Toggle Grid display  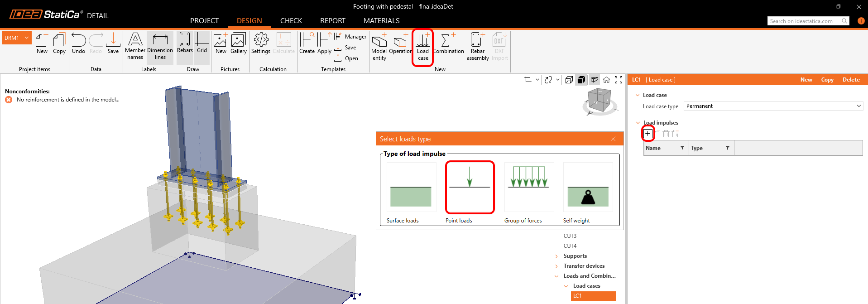click(202, 43)
